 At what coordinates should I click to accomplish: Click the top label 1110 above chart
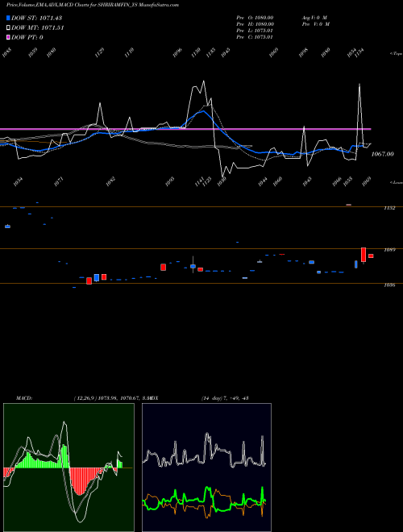point(129,52)
